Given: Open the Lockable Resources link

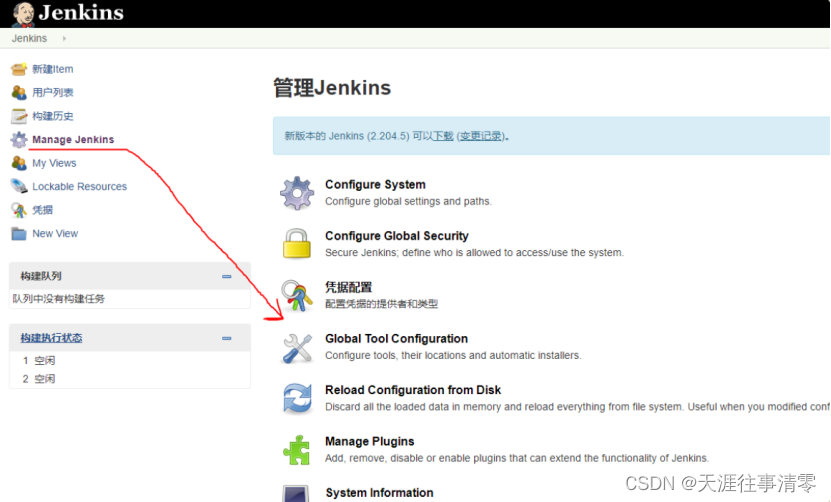Looking at the screenshot, I should point(79,187).
